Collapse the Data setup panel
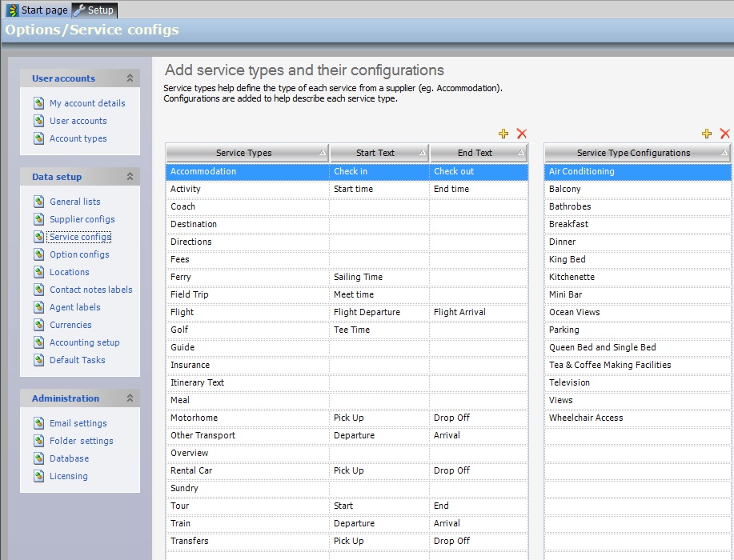The image size is (734, 560). point(130,177)
